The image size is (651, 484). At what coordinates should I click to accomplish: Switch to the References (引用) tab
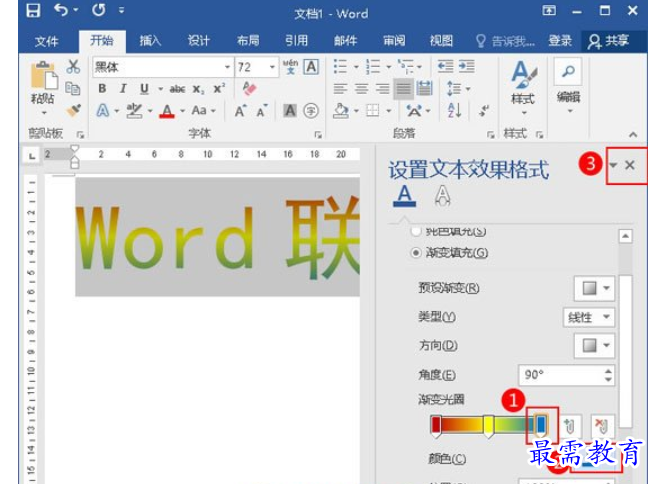(296, 41)
